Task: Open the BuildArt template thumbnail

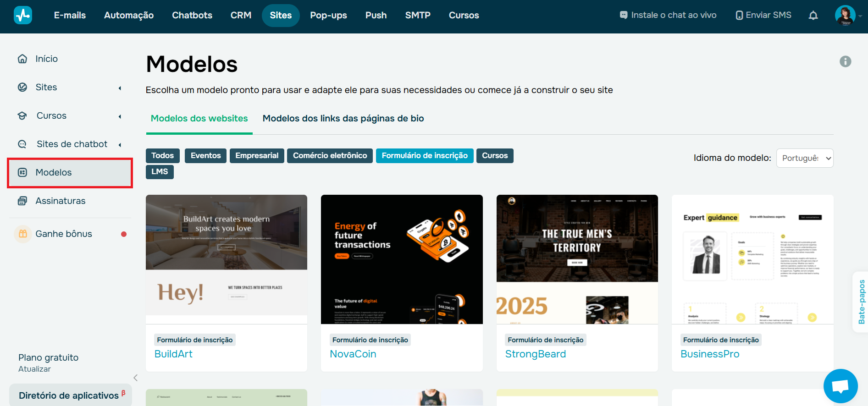Action: tap(227, 259)
